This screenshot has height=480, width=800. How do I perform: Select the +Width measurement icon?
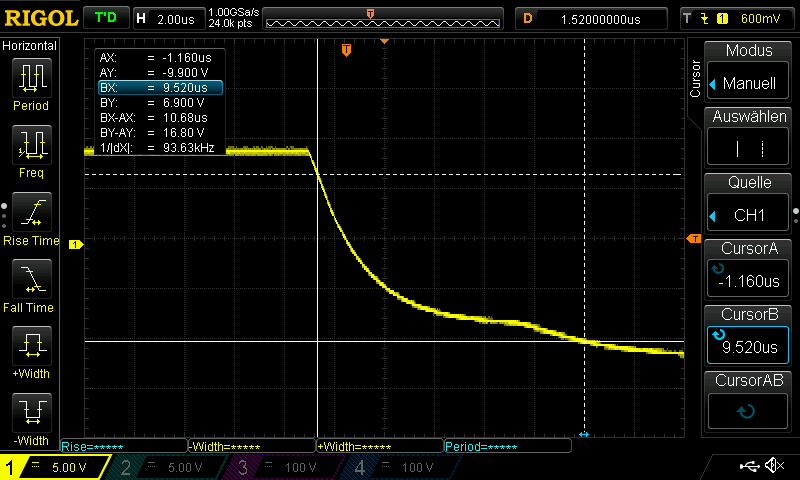pos(30,351)
